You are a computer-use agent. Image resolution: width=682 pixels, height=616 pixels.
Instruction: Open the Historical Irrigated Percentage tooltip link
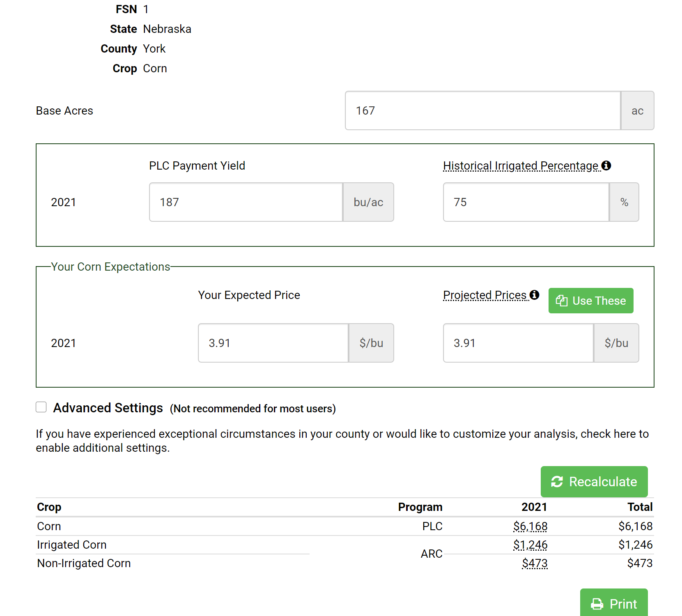click(520, 166)
